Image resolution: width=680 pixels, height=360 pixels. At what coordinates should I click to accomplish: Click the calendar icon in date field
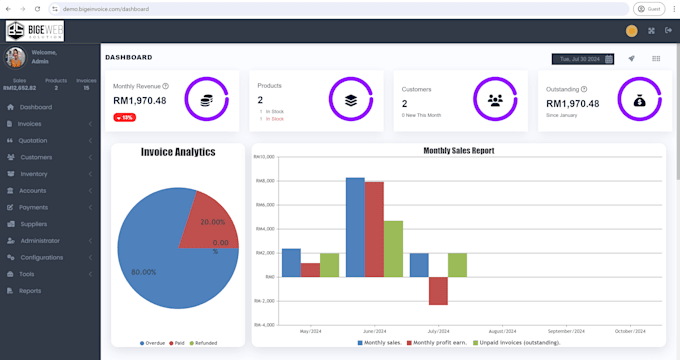point(609,59)
